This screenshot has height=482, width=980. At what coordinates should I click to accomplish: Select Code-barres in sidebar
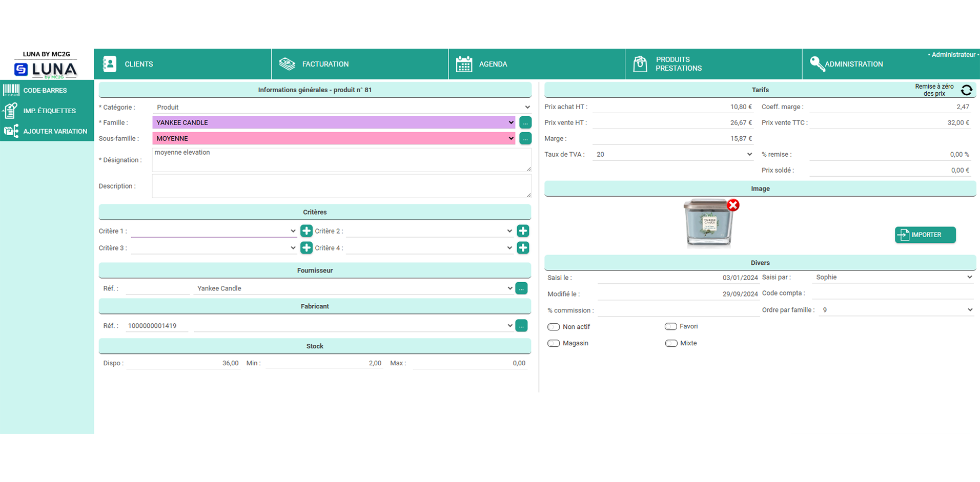pos(47,90)
